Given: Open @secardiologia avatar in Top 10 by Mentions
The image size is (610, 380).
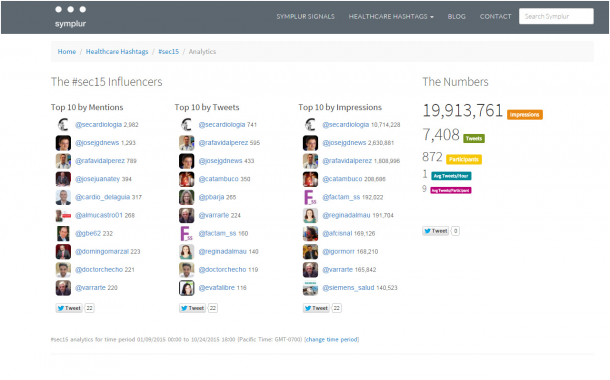Looking at the screenshot, I should pos(63,124).
